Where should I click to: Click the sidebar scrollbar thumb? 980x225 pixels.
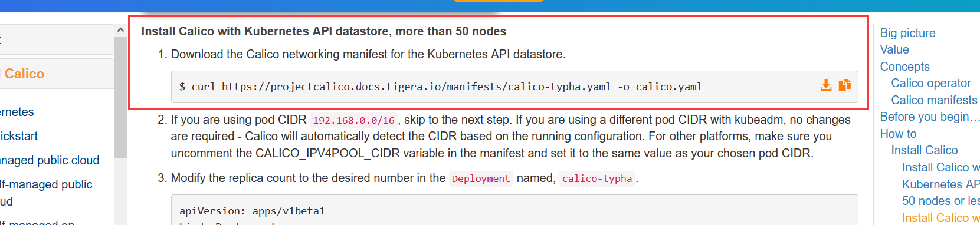(120, 97)
